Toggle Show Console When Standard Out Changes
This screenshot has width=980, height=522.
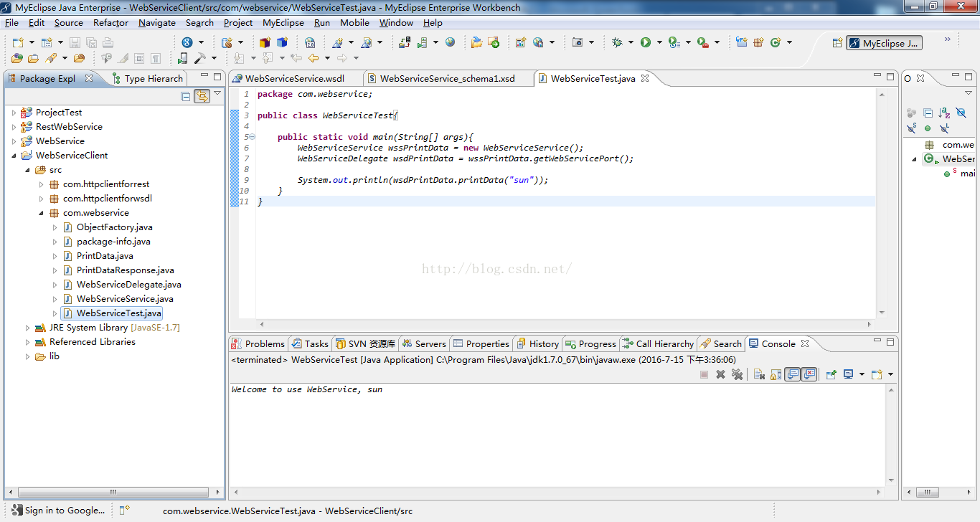tap(792, 374)
